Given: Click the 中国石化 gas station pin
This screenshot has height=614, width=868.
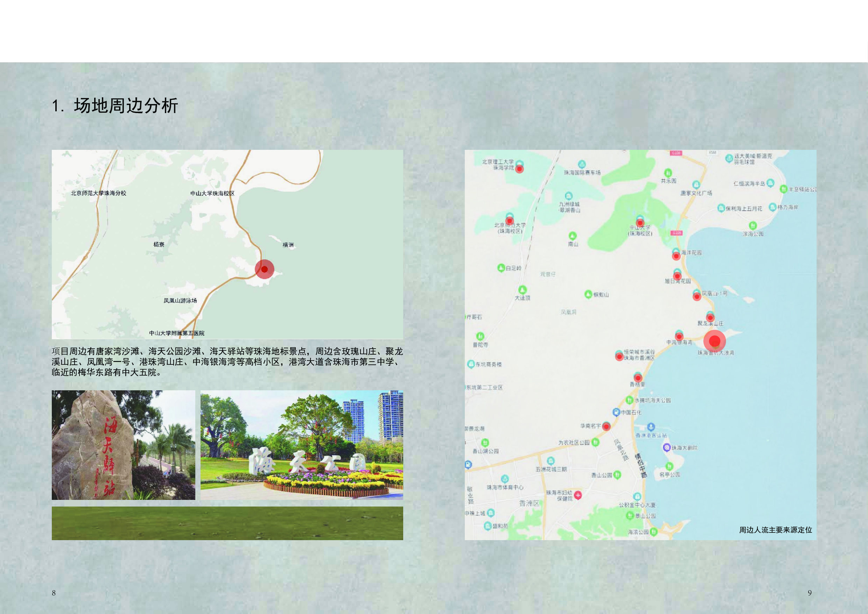Looking at the screenshot, I should tap(616, 412).
